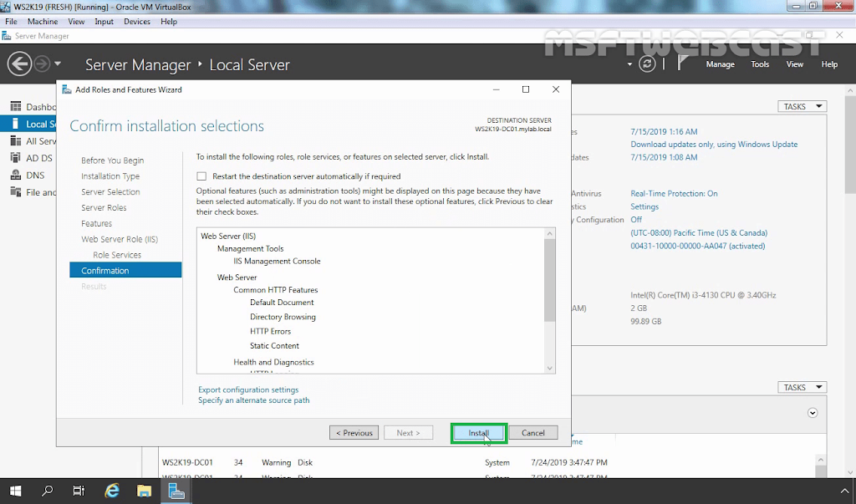The image size is (856, 504).
Task: Select the Dashboard icon in the sidebar
Action: point(16,106)
